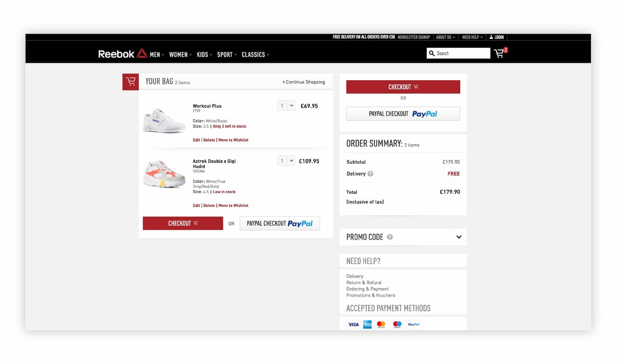Click the Maestro payment icon

397,325
